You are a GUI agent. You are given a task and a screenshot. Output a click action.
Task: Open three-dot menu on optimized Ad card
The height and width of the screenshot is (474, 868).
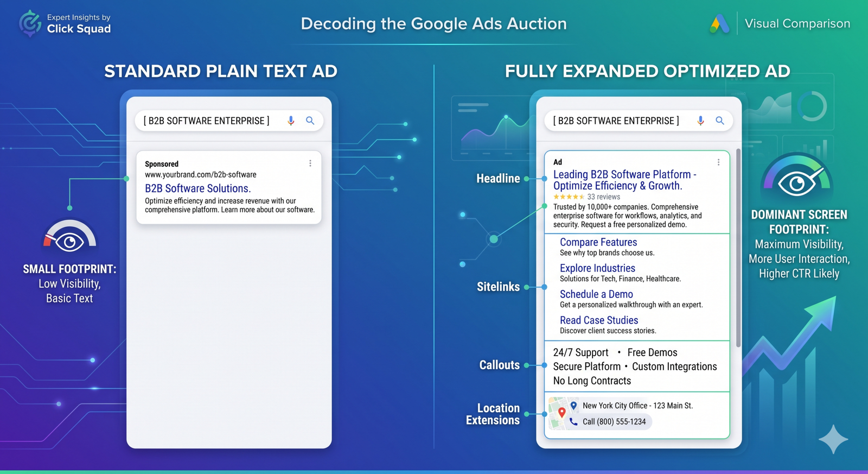click(x=718, y=162)
